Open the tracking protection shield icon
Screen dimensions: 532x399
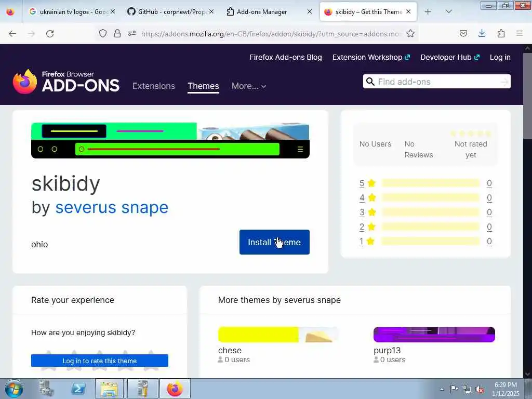click(103, 33)
